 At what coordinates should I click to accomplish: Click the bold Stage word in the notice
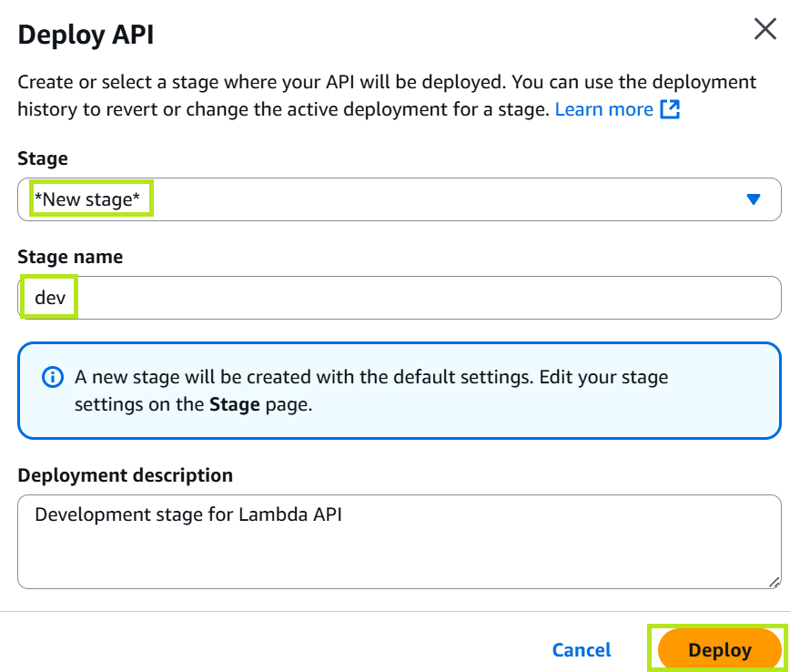coord(234,405)
